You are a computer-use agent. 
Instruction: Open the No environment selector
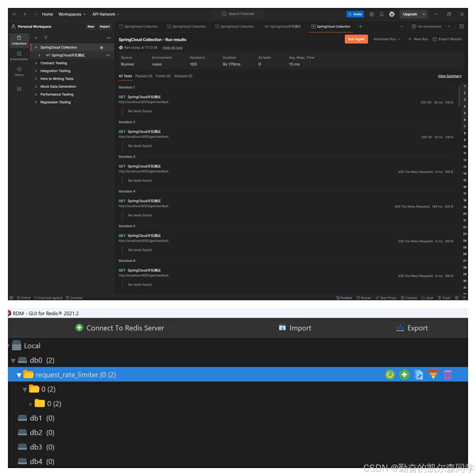point(431,27)
